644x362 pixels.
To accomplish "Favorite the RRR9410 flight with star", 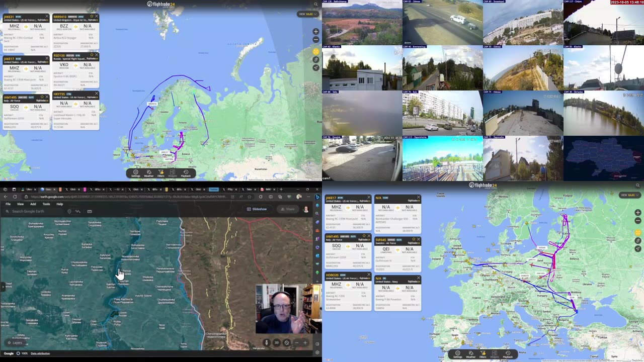I will tap(92, 17).
